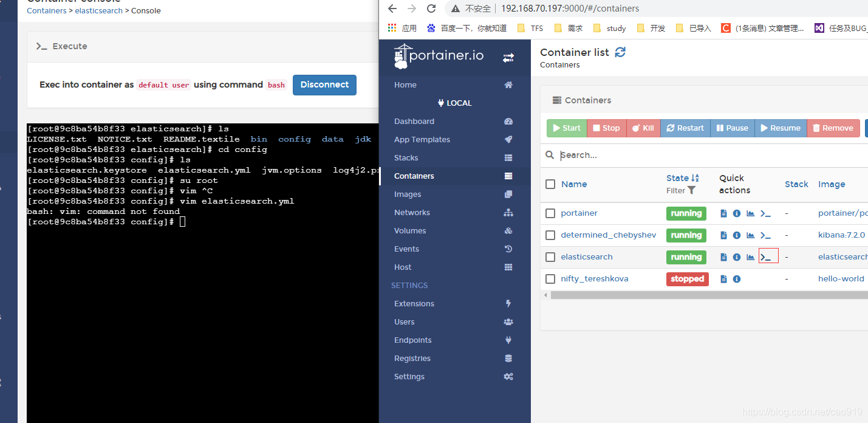Open console for determined_chebyshev container
868x423 pixels.
tap(766, 235)
